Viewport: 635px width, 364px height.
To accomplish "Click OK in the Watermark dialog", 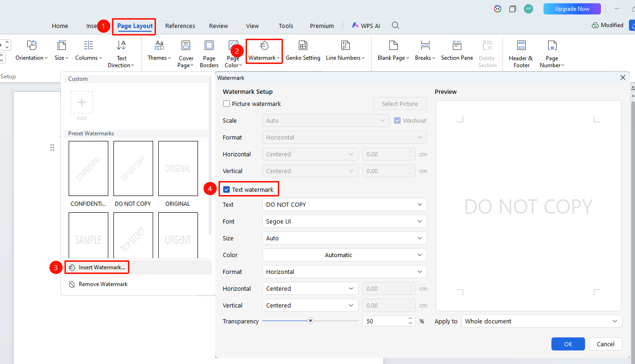I will (568, 344).
